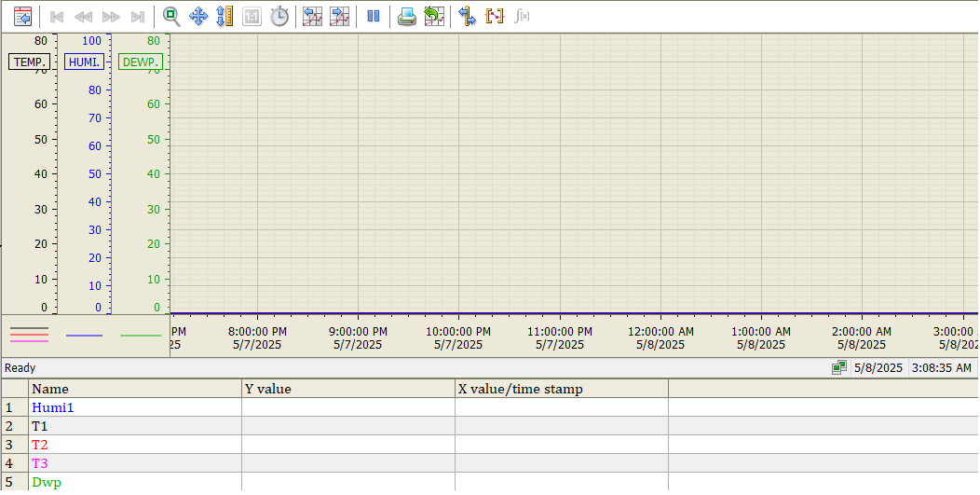Click the 'Y value' column header
Viewport: 980px width, 495px height.
(267, 389)
